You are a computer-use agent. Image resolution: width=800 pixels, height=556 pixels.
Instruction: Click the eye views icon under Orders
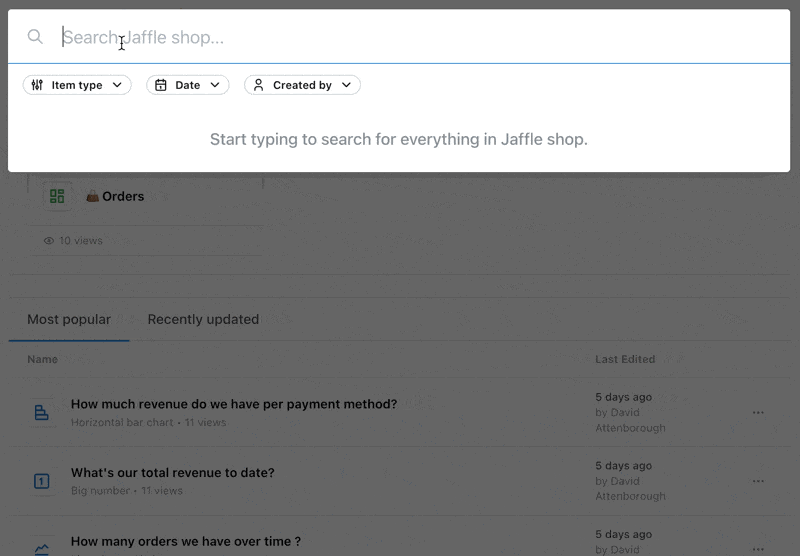[49, 241]
